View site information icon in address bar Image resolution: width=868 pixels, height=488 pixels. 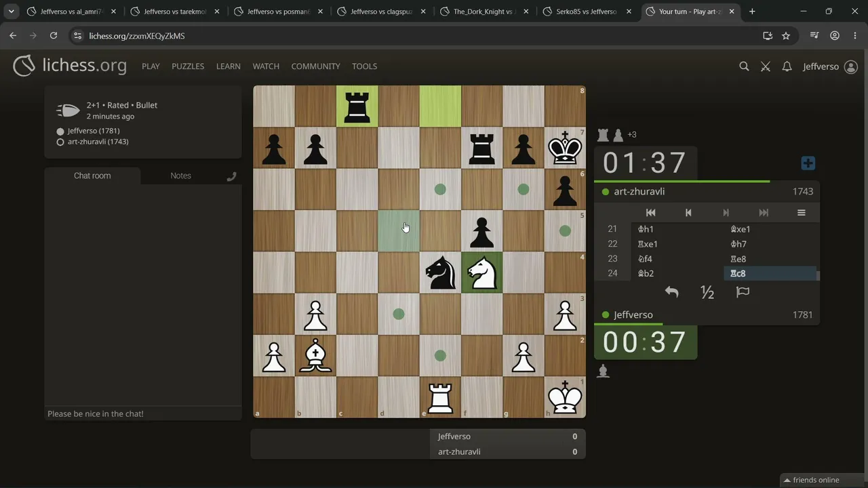coord(77,36)
